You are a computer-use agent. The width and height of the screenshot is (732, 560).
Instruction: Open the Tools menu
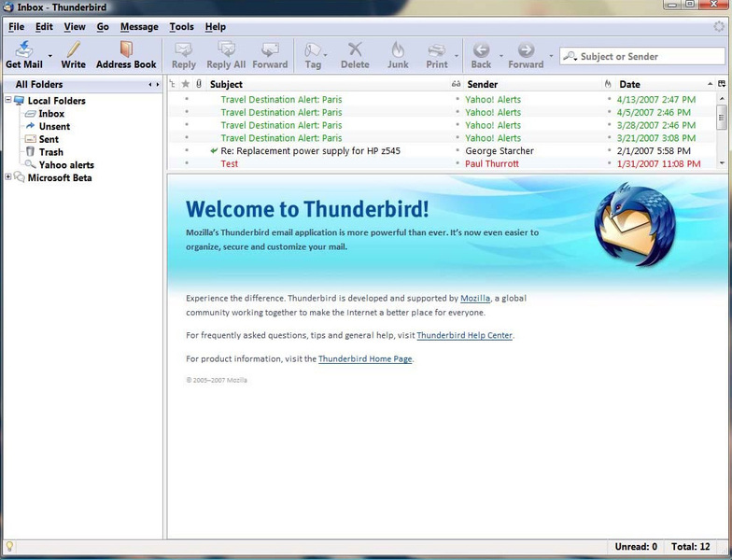coord(181,26)
